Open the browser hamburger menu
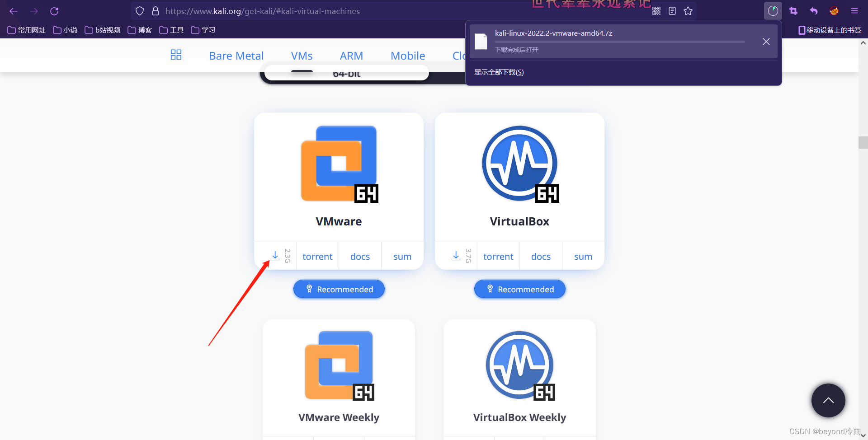868x440 pixels. click(x=854, y=11)
